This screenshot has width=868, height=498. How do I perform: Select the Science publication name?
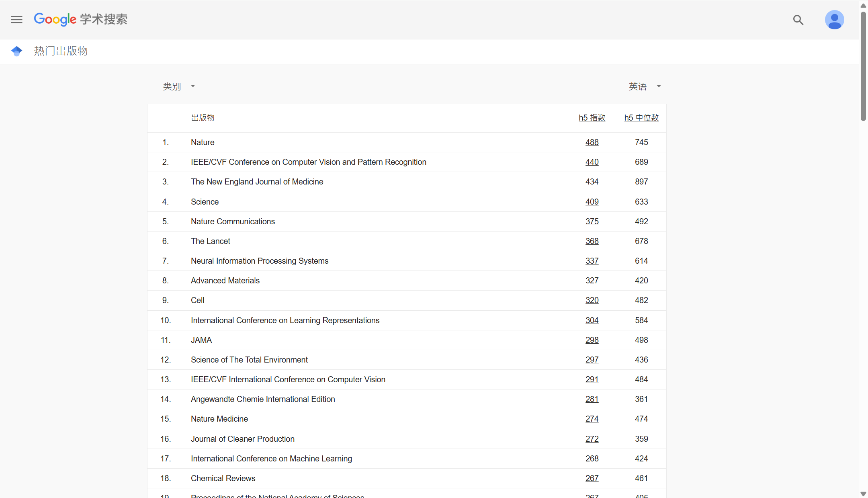point(205,202)
